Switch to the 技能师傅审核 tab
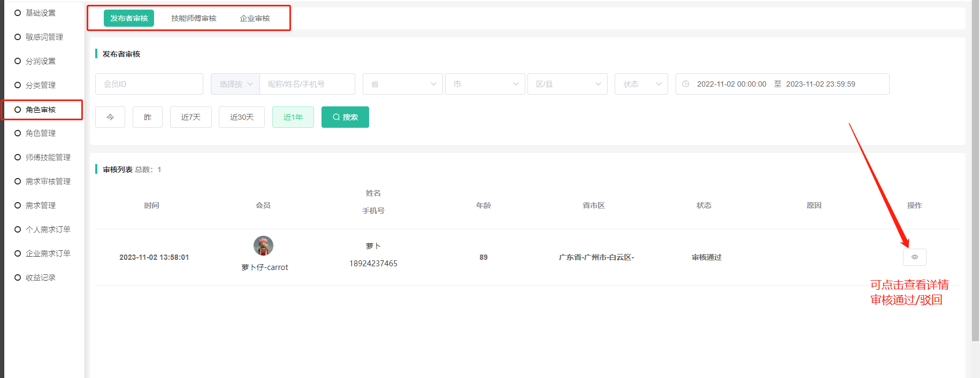This screenshot has height=378, width=980. [x=194, y=18]
